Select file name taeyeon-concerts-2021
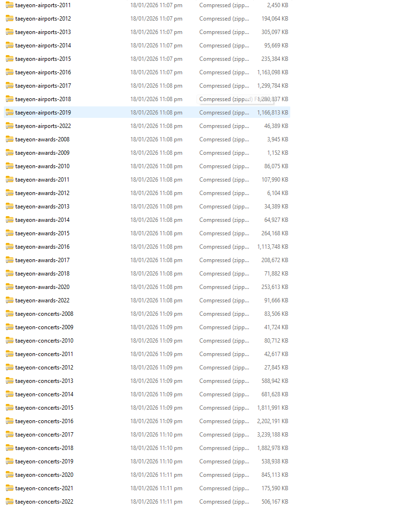Viewport: 420px width, 507px height. pyautogui.click(x=44, y=488)
